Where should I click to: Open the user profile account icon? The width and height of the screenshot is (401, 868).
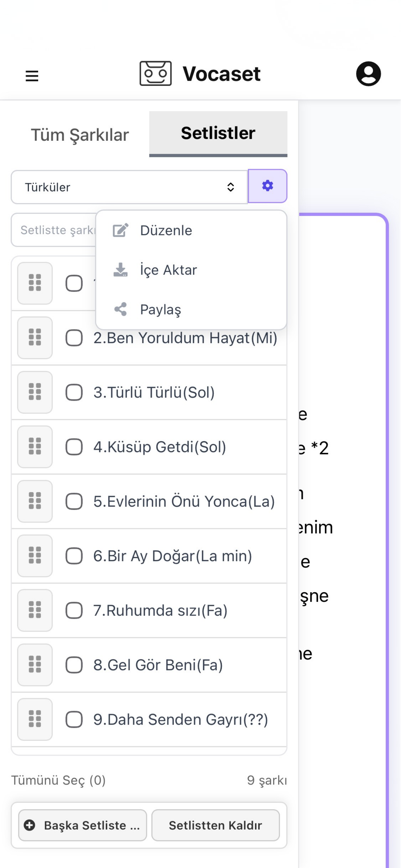click(368, 74)
